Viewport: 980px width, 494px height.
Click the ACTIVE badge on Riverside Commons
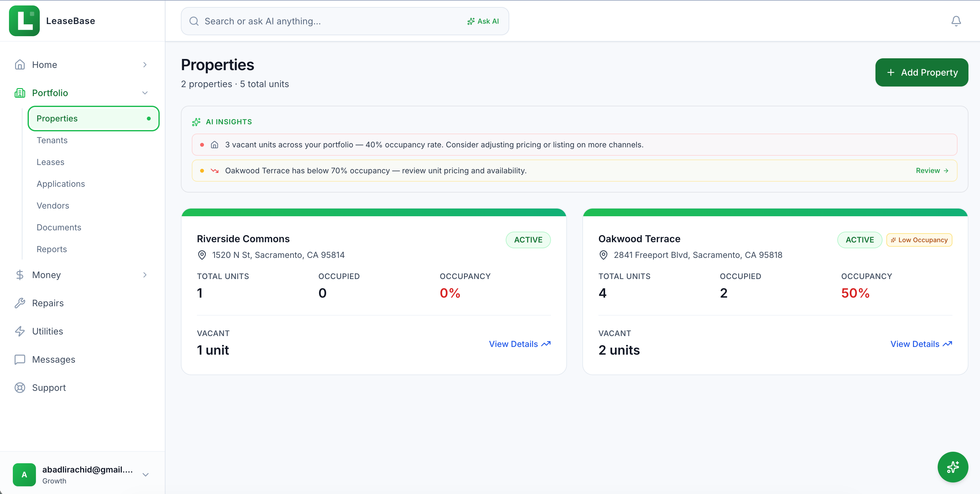click(528, 240)
